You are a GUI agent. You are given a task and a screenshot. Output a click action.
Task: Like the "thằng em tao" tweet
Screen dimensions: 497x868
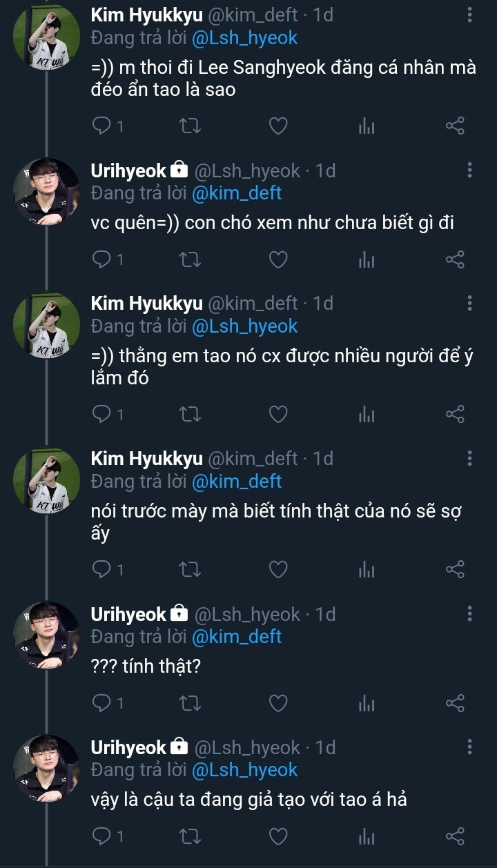coord(277,414)
